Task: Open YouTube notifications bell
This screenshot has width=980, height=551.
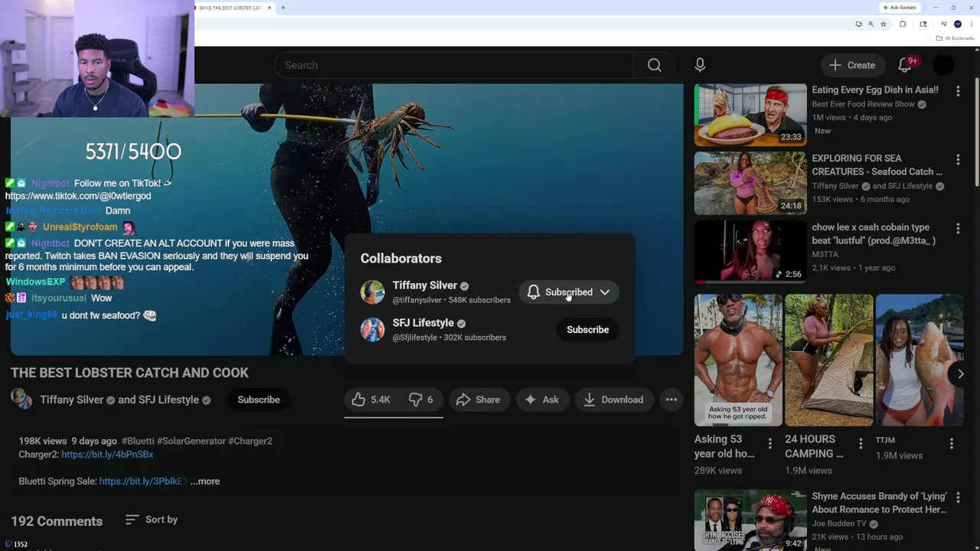Action: tap(905, 65)
